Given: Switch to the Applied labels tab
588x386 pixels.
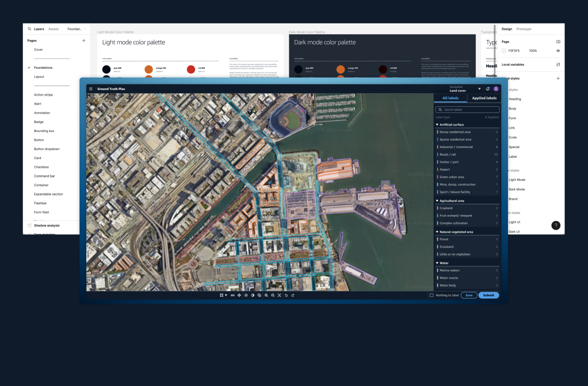Looking at the screenshot, I should [x=484, y=98].
